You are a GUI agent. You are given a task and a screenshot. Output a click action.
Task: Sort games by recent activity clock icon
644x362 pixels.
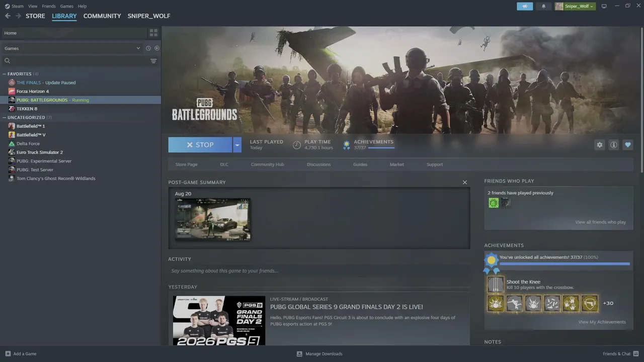click(148, 48)
